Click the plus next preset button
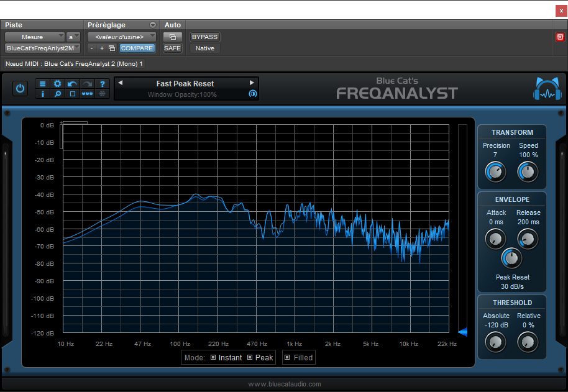Screen dimensions: 568x392 pos(102,48)
